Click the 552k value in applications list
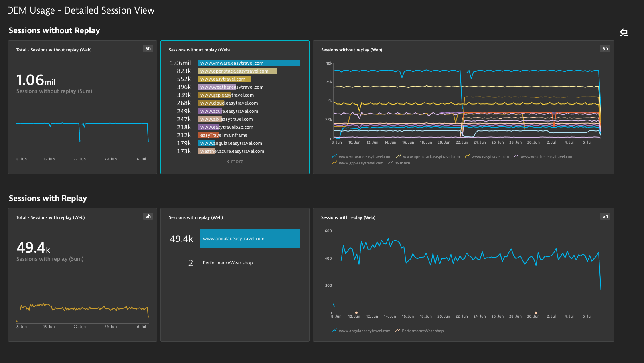This screenshot has height=363, width=644. point(184,79)
